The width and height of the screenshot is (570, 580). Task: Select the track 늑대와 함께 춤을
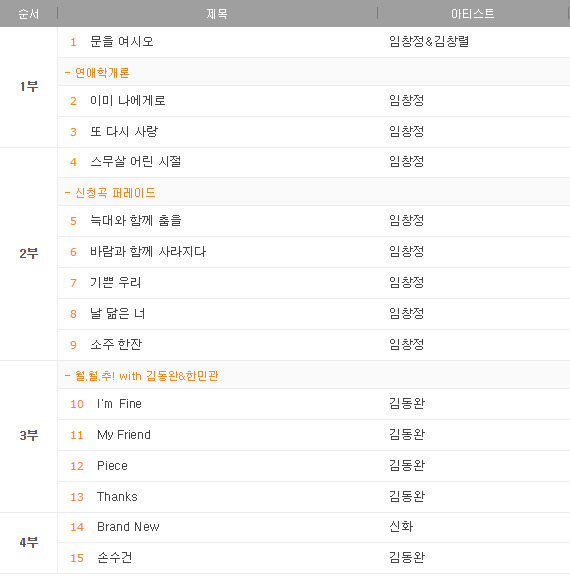(136, 221)
